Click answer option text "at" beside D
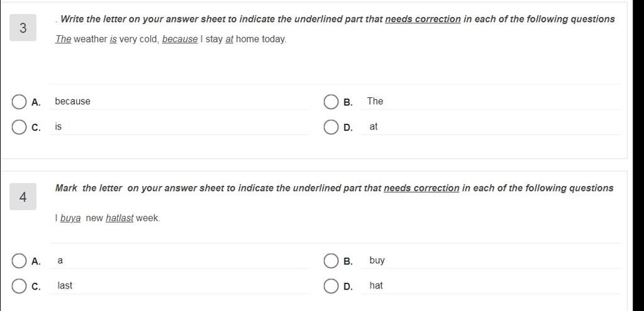The image size is (644, 311). [x=373, y=127]
